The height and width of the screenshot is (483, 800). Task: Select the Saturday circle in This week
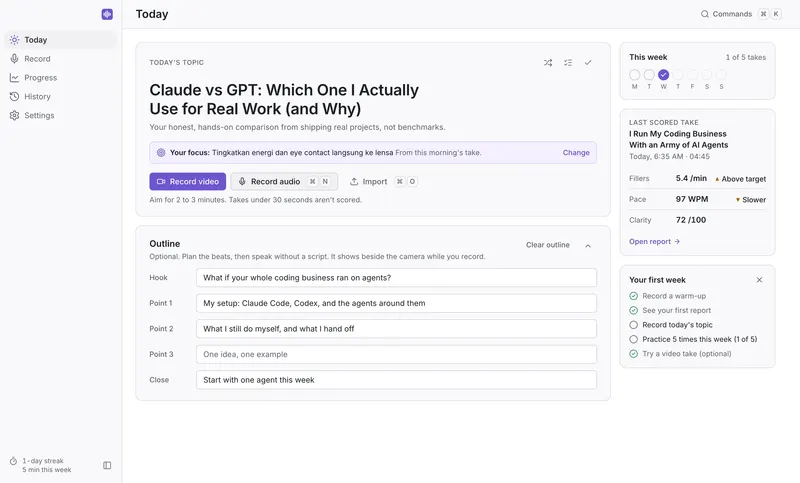[707, 75]
